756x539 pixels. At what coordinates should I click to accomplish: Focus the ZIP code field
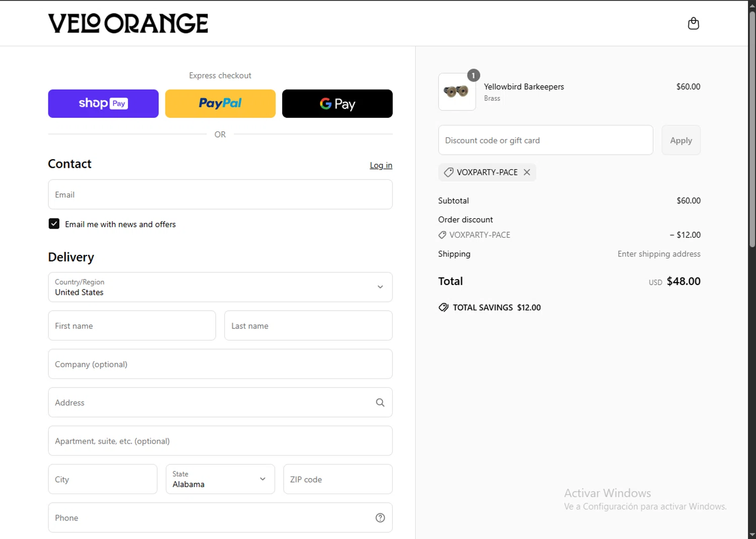[338, 479]
